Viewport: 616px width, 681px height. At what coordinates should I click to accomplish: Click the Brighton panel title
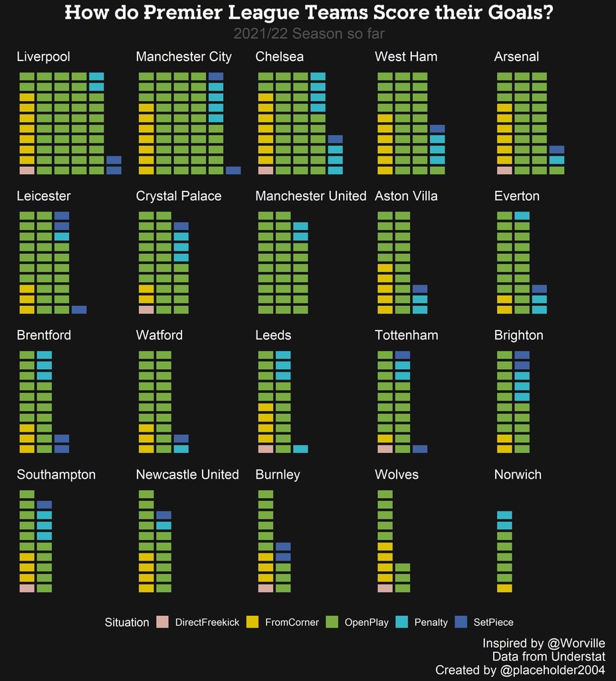pyautogui.click(x=518, y=335)
